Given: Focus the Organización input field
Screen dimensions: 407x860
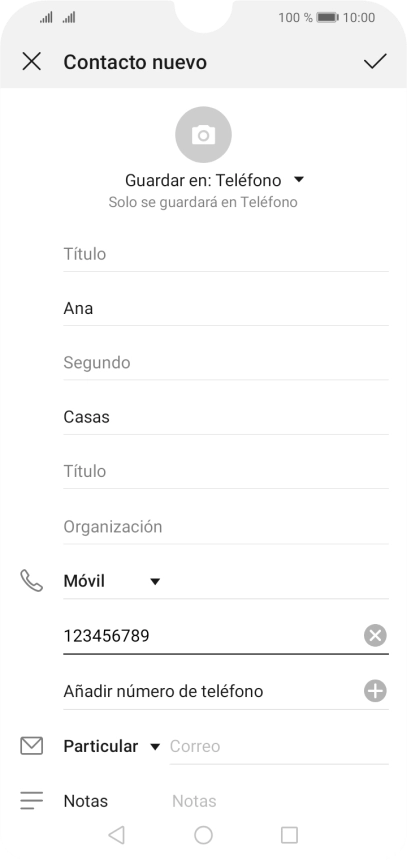Looking at the screenshot, I should point(226,527).
